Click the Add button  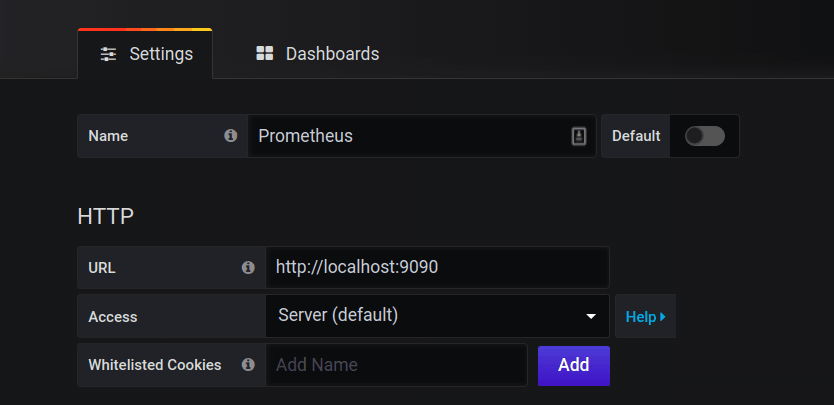point(574,366)
